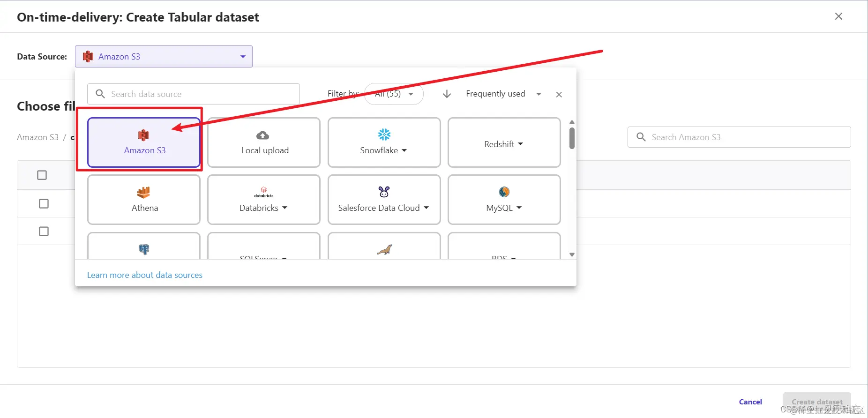Click the scrollbar down arrow in source list
This screenshot has width=868, height=418.
(572, 254)
